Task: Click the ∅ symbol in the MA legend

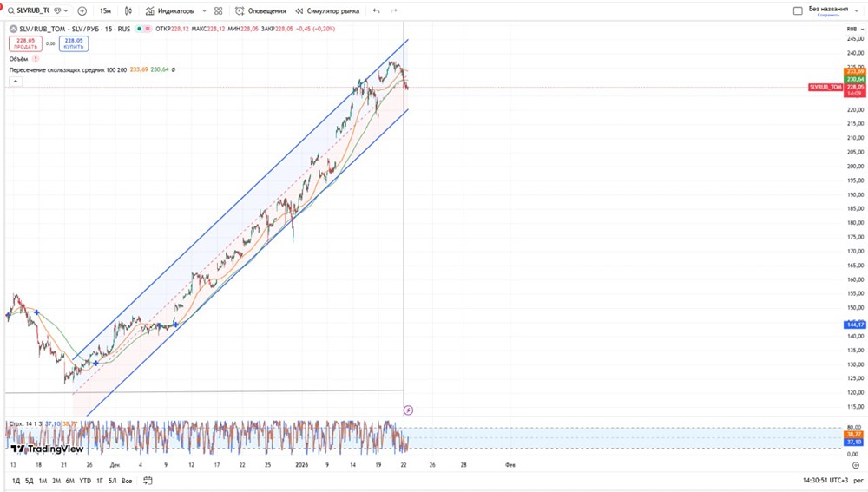Action: (174, 69)
